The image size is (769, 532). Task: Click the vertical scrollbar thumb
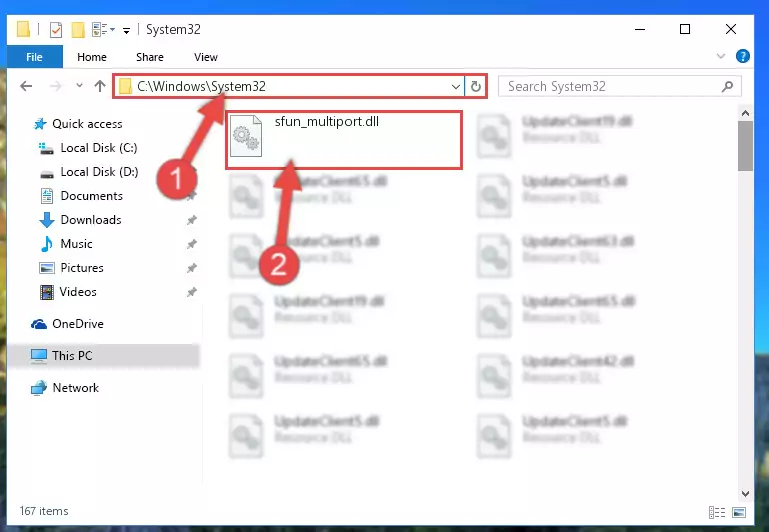[x=745, y=146]
